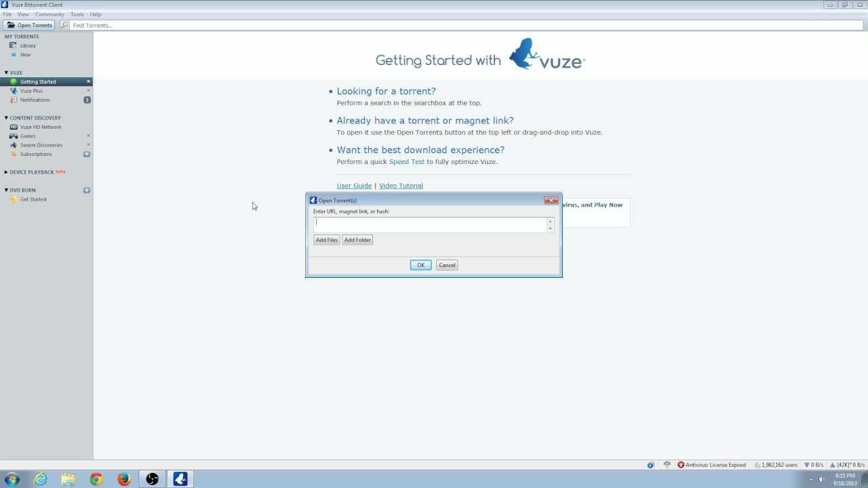Click the Speed Test link
Viewport: 868px width, 488px height.
coord(406,161)
